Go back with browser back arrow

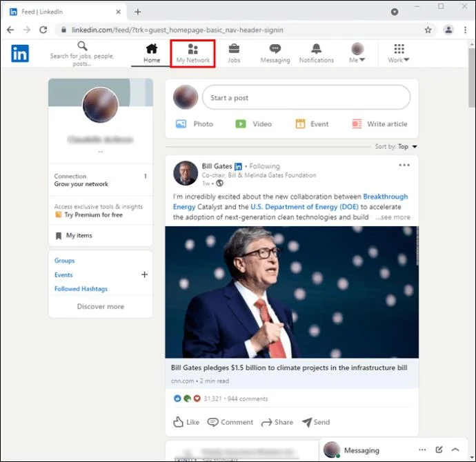(10, 30)
